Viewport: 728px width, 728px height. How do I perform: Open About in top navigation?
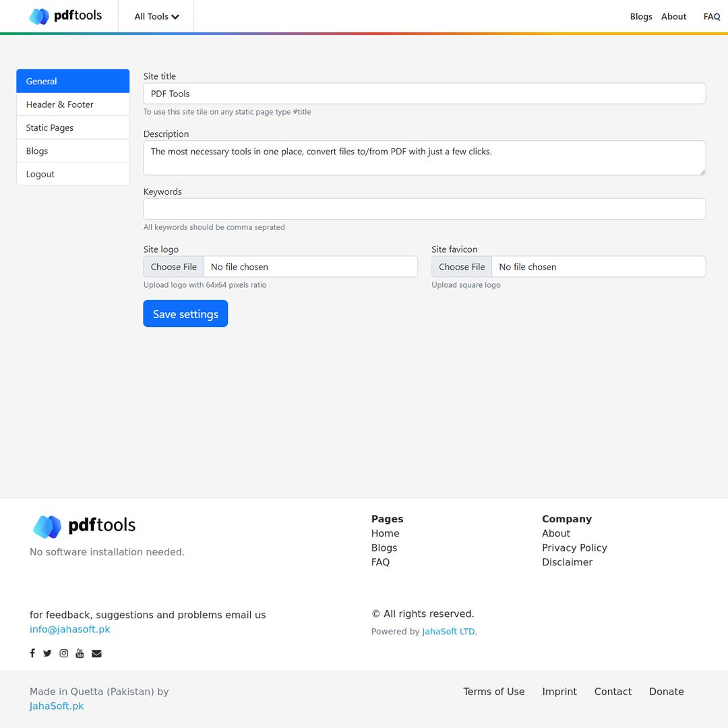pos(673,17)
